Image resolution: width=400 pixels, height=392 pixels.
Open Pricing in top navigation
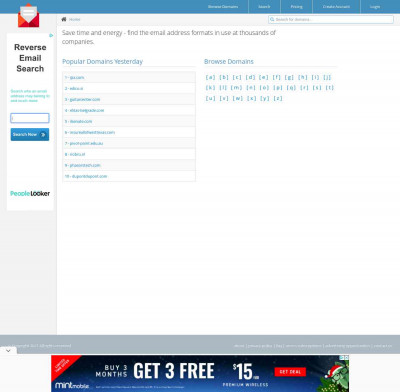click(x=296, y=7)
